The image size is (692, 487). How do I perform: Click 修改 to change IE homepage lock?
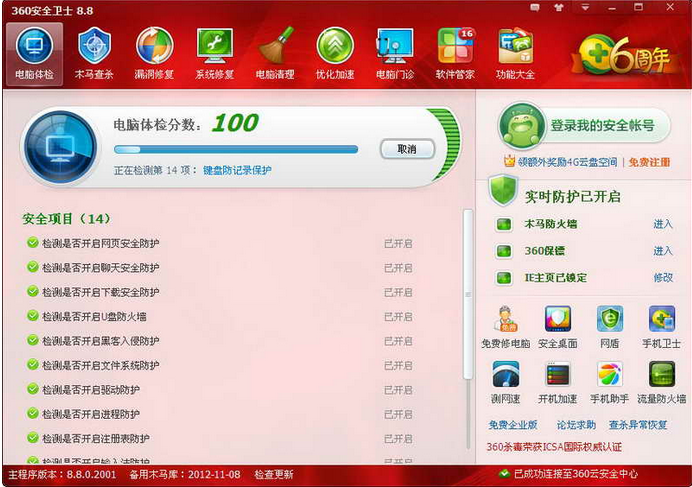pos(663,278)
